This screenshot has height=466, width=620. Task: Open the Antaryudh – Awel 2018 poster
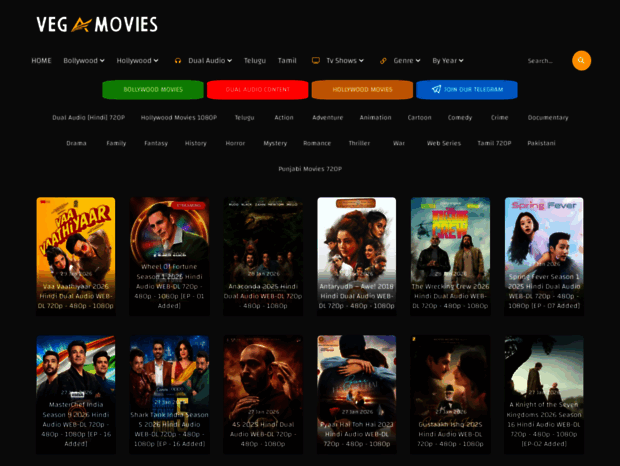pyautogui.click(x=357, y=256)
